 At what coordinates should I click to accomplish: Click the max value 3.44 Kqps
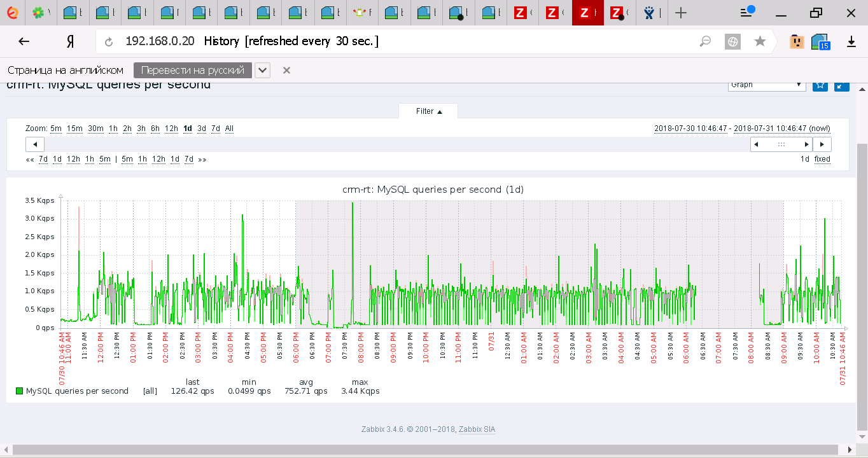[x=360, y=391]
